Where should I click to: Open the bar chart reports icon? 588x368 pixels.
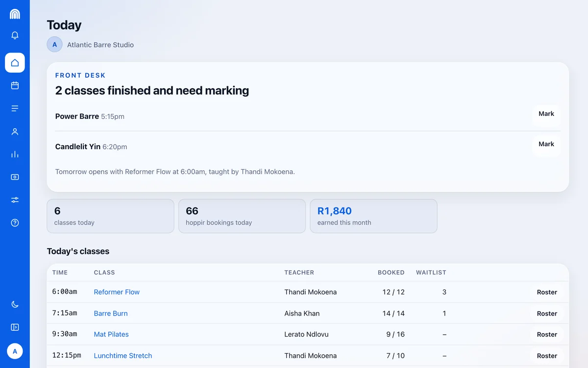point(15,154)
